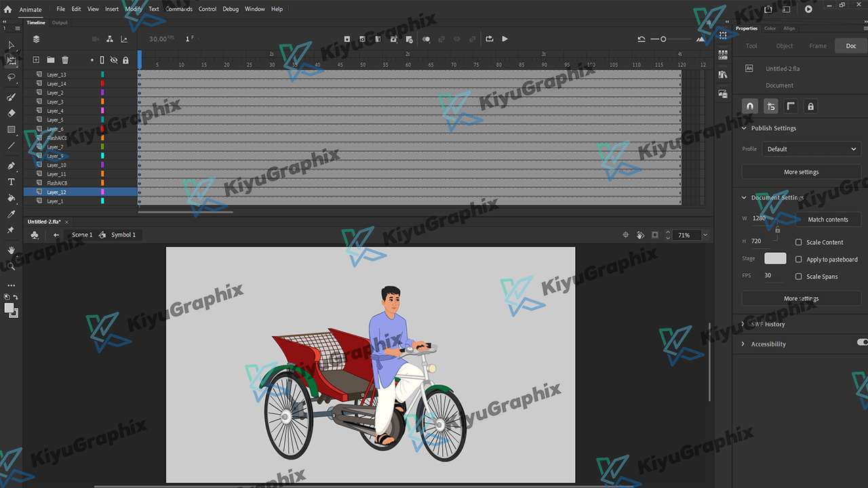Screen dimensions: 868x488
Task: Click the New Layer icon in timeline
Action: coord(36,60)
